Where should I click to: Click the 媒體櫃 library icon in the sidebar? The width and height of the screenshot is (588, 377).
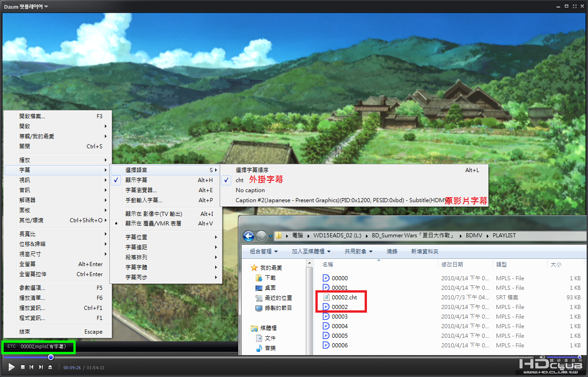click(254, 328)
